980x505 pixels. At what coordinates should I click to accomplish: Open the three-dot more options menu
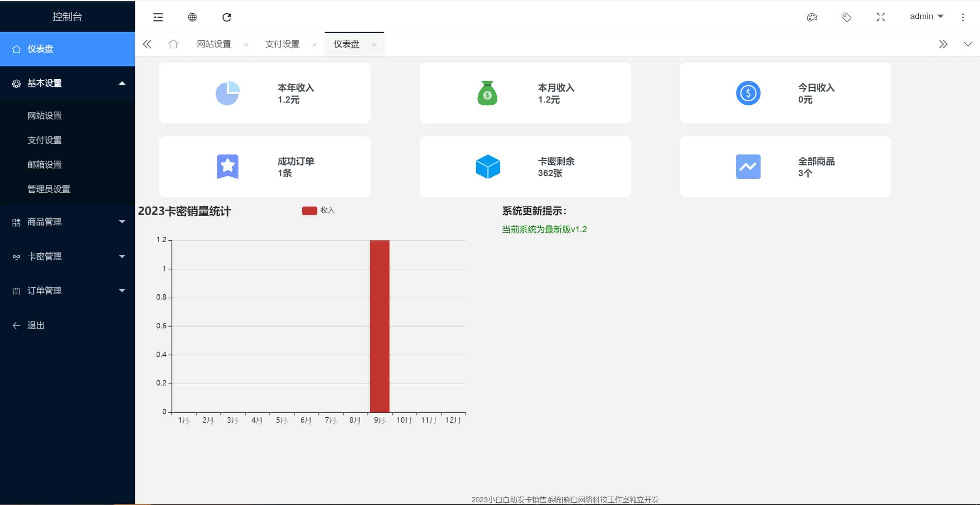tap(963, 17)
